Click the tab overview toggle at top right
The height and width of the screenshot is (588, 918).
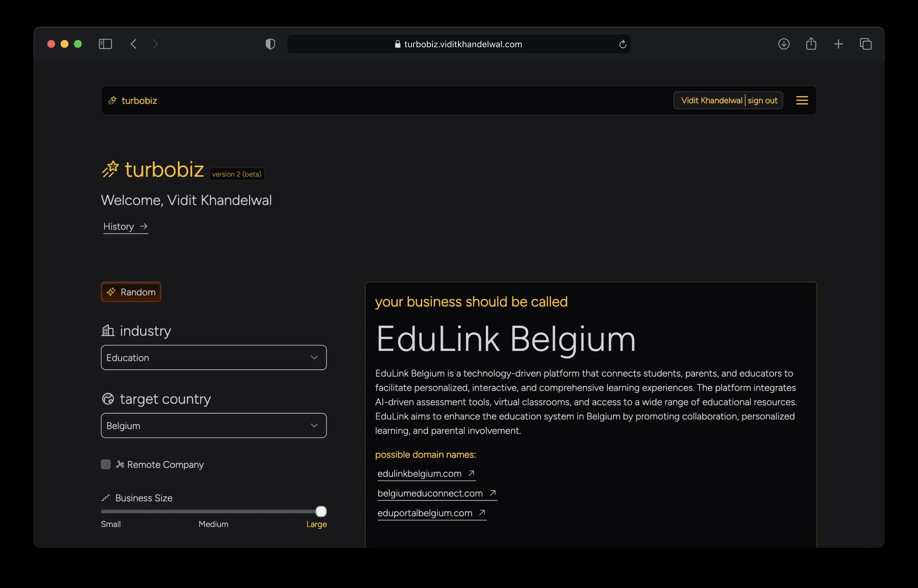click(866, 44)
